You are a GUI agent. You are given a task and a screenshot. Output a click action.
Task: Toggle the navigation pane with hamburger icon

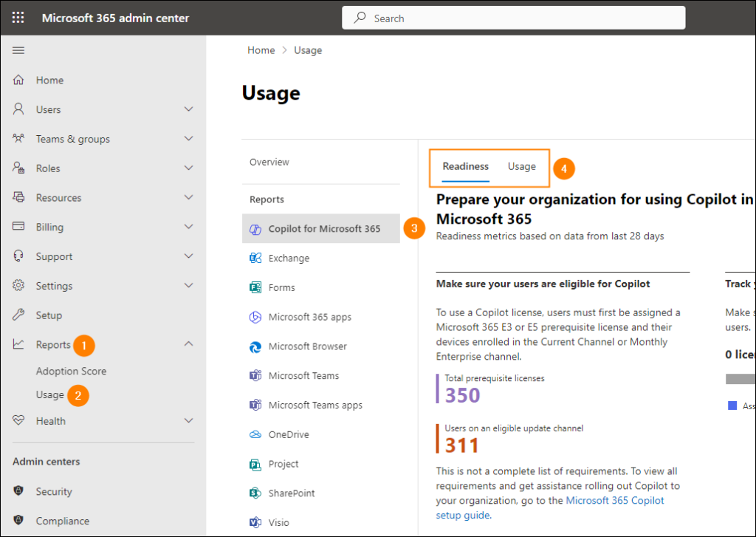click(x=18, y=50)
